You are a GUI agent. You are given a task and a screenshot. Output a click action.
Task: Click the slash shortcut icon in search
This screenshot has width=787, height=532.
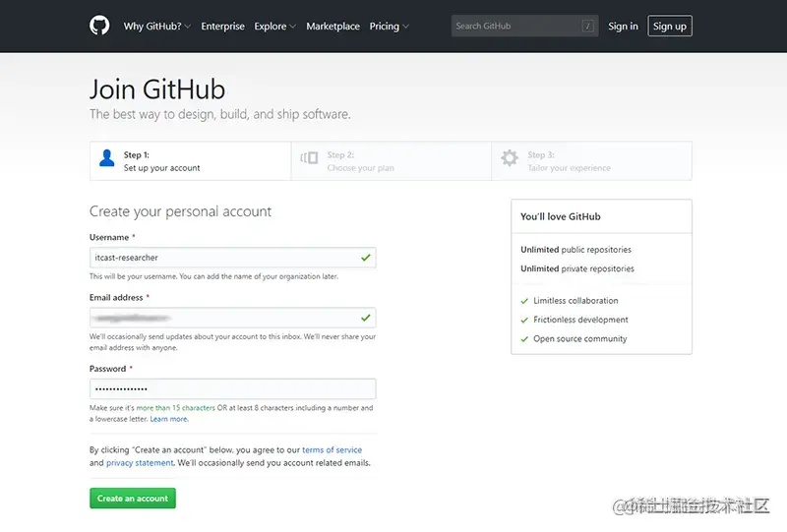[587, 27]
